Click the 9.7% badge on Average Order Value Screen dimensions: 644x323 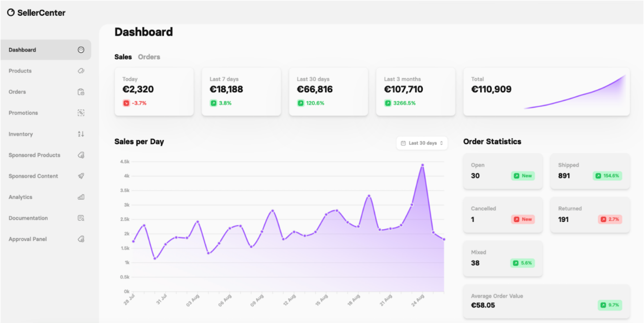(x=610, y=305)
